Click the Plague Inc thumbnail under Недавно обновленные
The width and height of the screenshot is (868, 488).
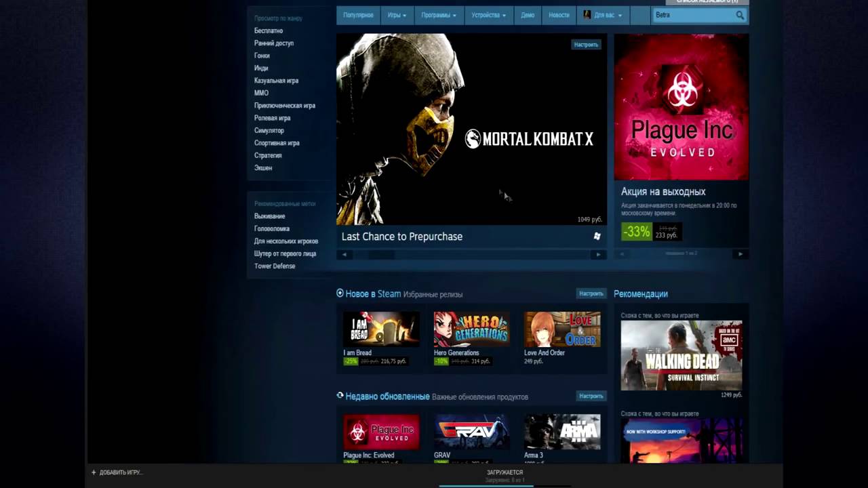point(381,432)
